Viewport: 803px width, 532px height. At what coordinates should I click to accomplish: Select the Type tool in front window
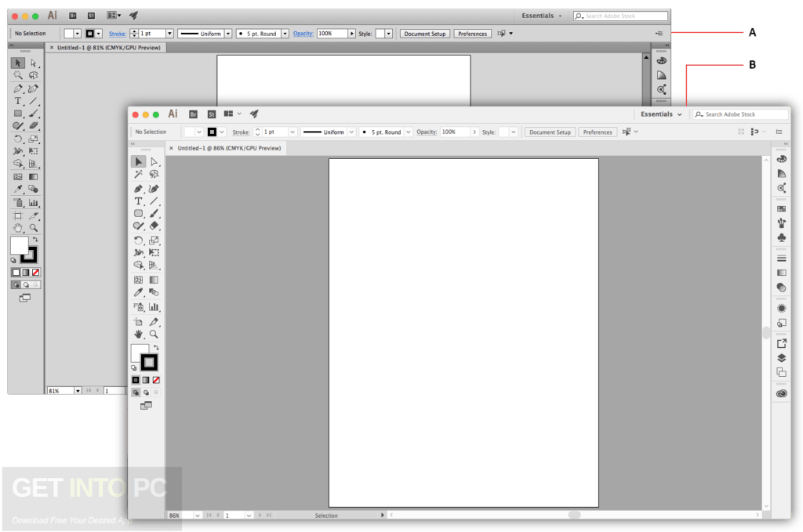[138, 201]
